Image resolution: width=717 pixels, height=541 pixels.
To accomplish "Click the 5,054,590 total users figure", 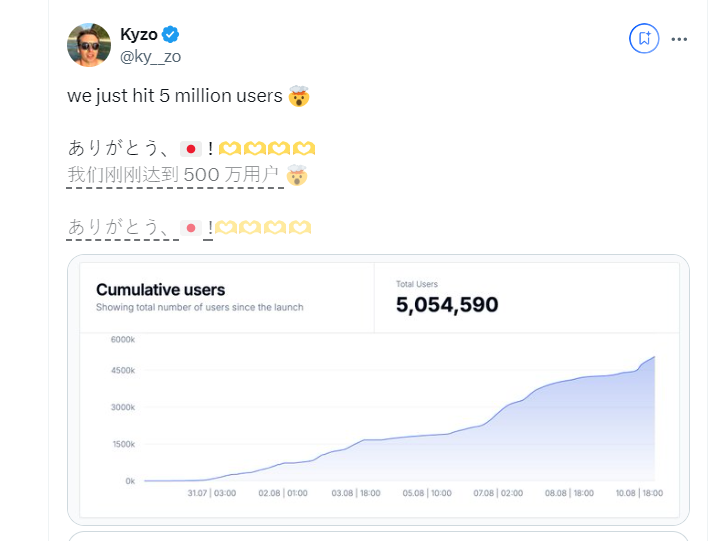I will pos(447,304).
